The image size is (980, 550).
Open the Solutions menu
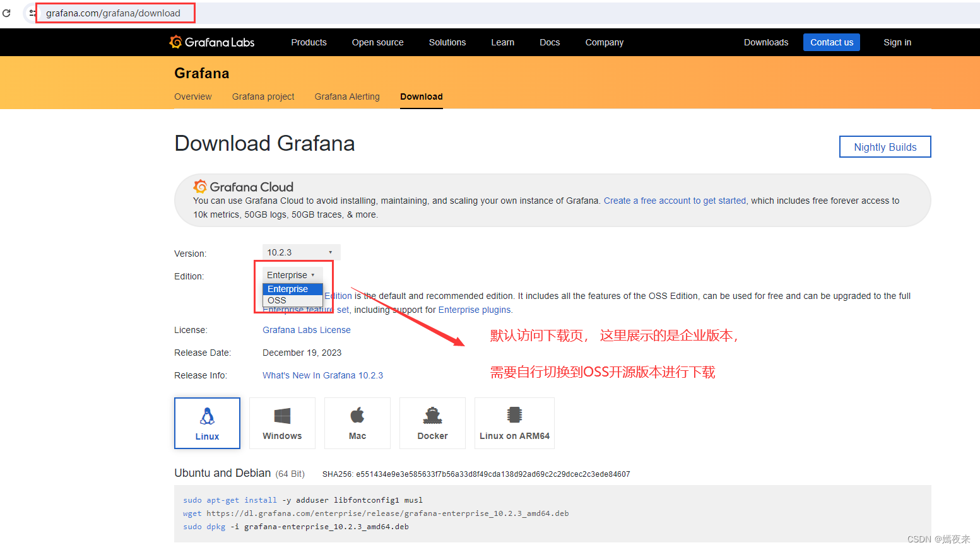click(447, 42)
